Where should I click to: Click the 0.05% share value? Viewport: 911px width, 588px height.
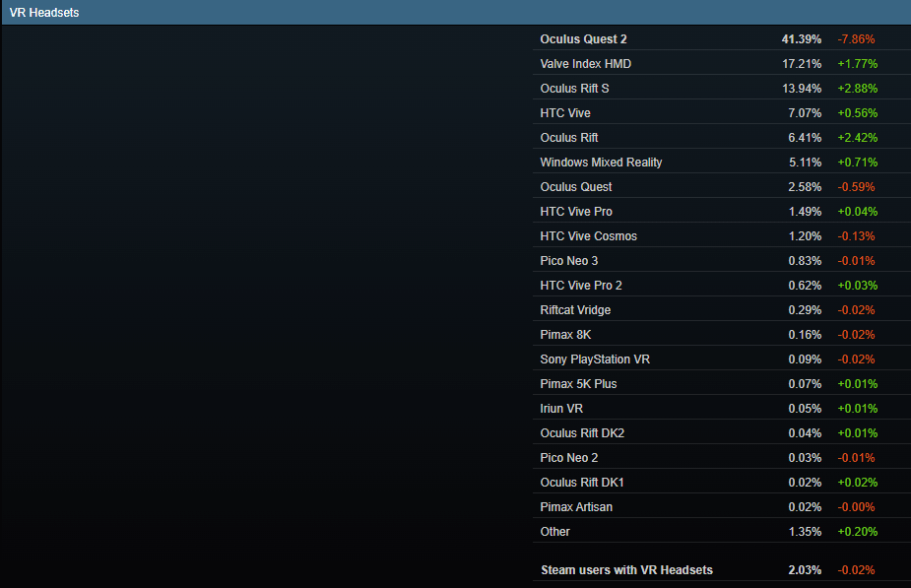tap(805, 409)
